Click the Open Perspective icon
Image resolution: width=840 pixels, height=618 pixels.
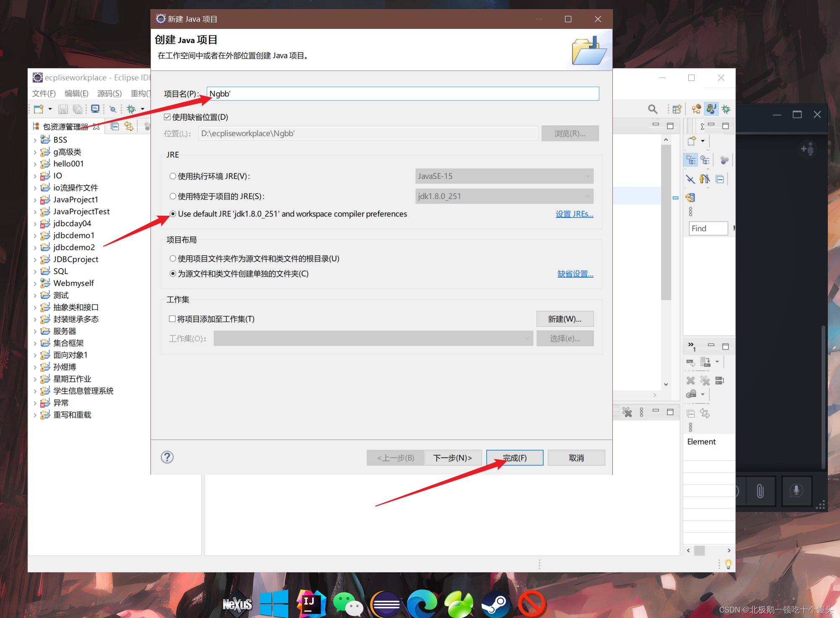click(677, 109)
